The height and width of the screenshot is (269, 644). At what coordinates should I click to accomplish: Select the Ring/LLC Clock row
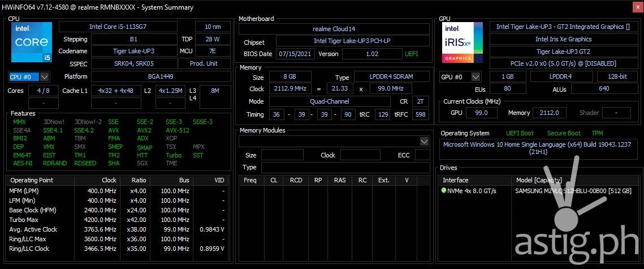(117, 249)
